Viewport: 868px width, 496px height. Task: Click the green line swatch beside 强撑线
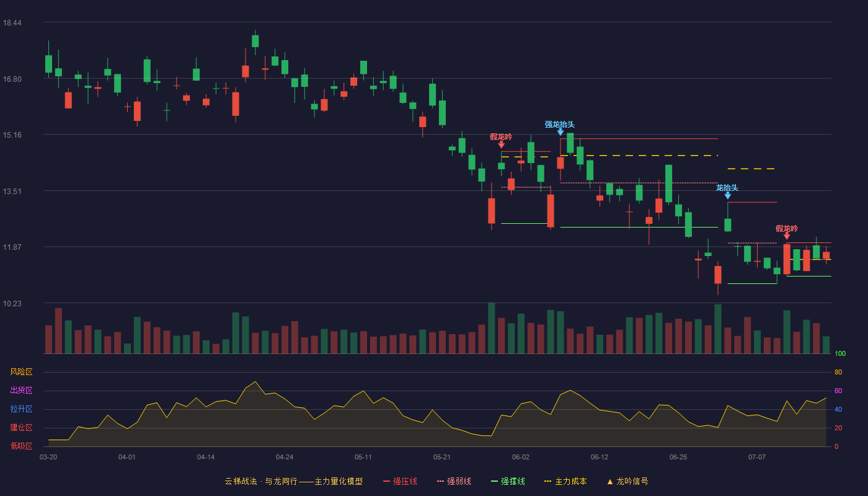point(494,481)
